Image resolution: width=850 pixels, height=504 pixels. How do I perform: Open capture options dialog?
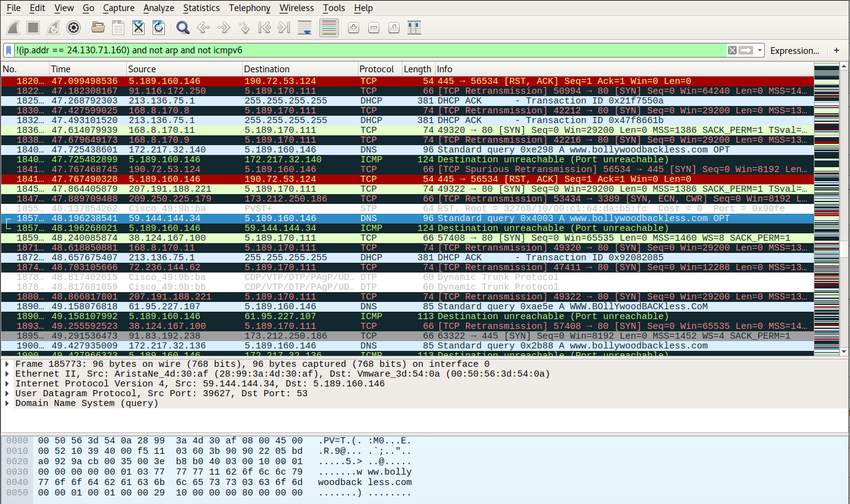[73, 28]
